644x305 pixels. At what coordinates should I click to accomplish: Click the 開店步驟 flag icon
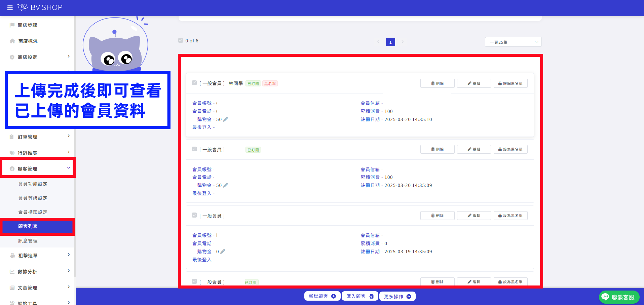tap(12, 25)
